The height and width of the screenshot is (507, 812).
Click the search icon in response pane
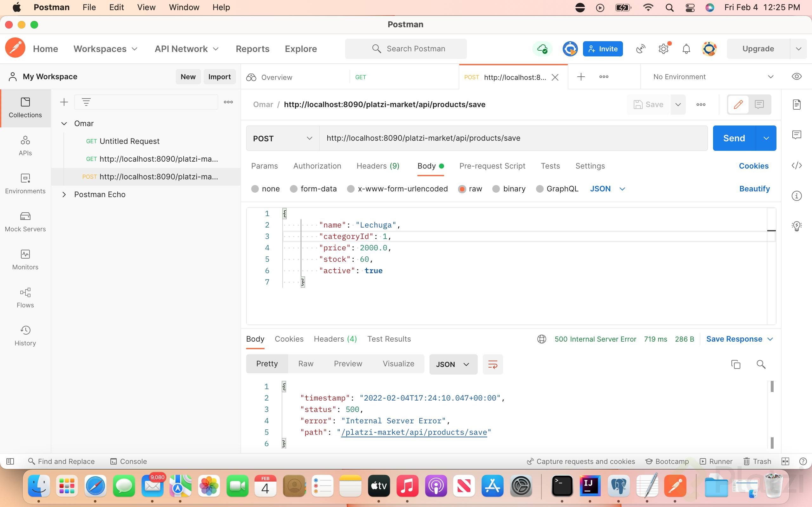tap(761, 364)
